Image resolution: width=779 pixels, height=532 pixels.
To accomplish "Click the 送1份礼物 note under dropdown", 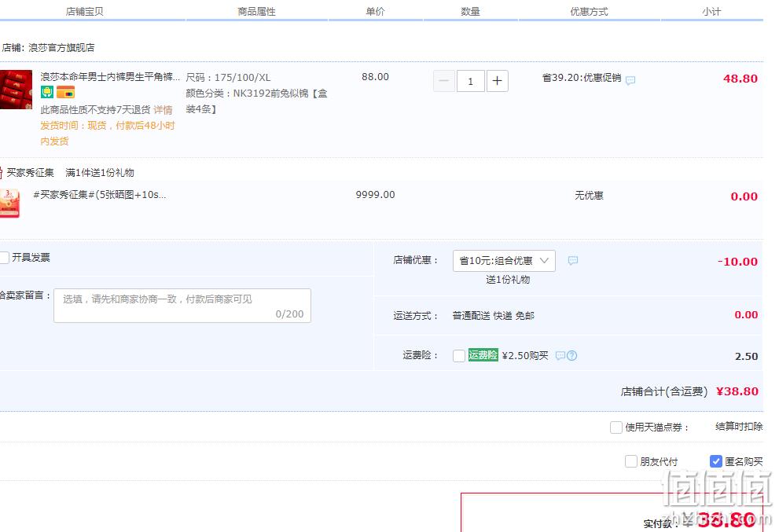I will (x=508, y=280).
